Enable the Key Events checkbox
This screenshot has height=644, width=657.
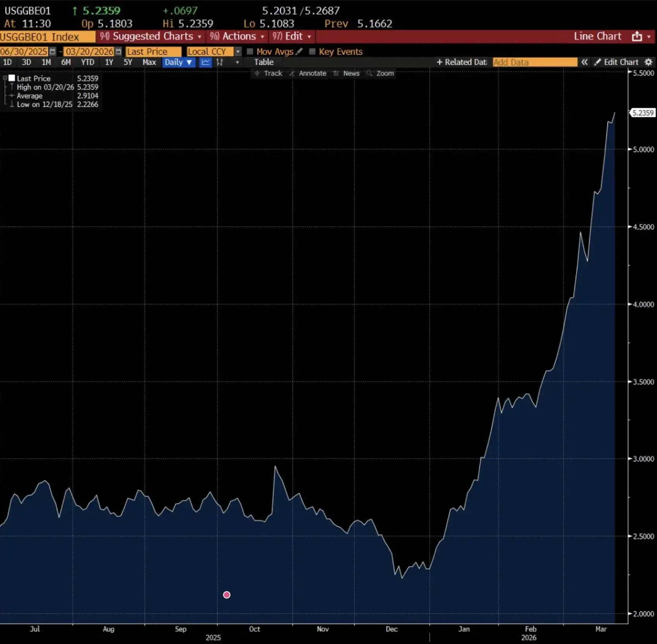pyautogui.click(x=312, y=51)
